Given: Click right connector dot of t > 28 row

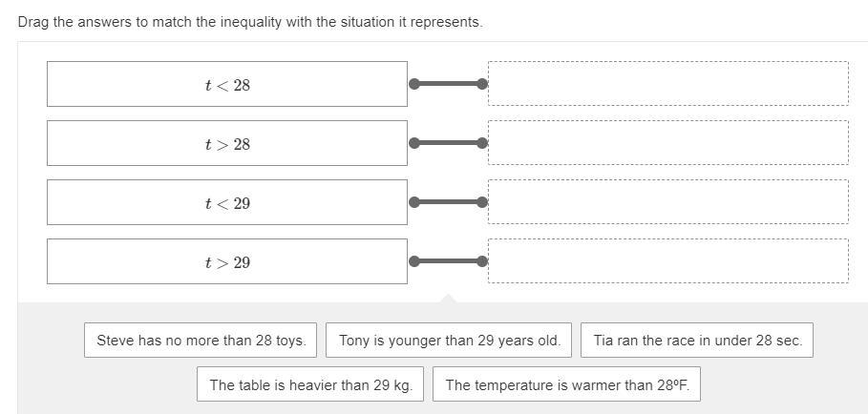Looking at the screenshot, I should coord(482,143).
